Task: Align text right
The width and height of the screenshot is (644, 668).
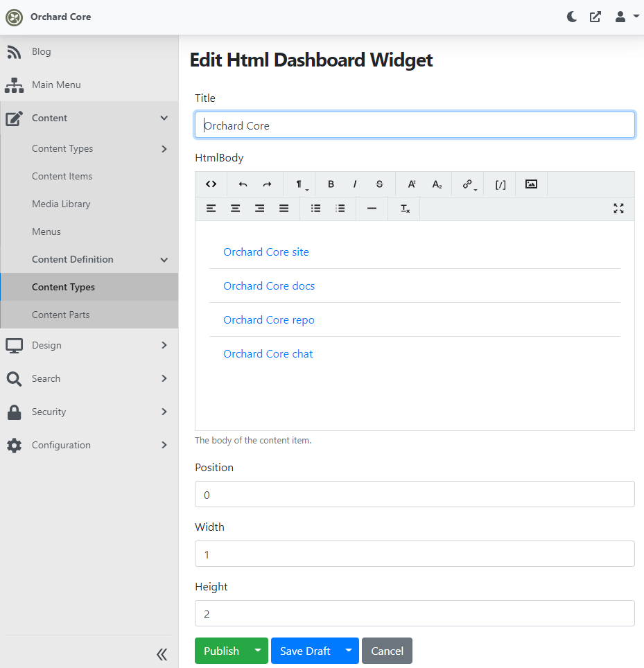Action: click(259, 209)
